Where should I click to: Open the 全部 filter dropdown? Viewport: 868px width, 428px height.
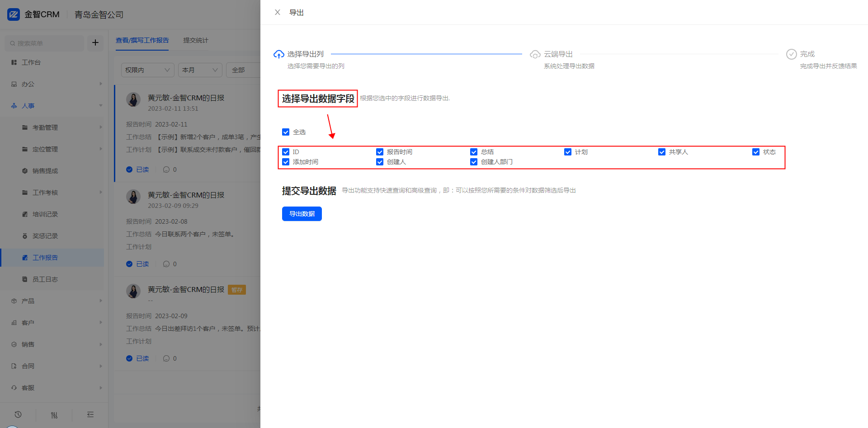tap(243, 70)
